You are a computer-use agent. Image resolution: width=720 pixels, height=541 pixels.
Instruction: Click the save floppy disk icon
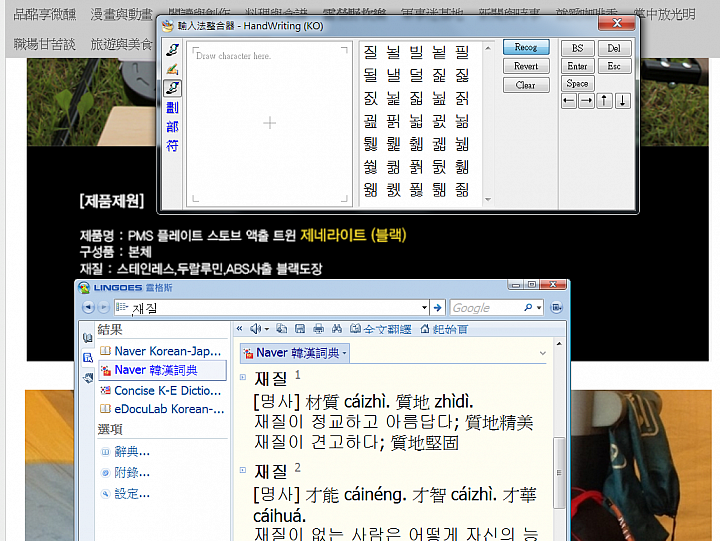300,328
